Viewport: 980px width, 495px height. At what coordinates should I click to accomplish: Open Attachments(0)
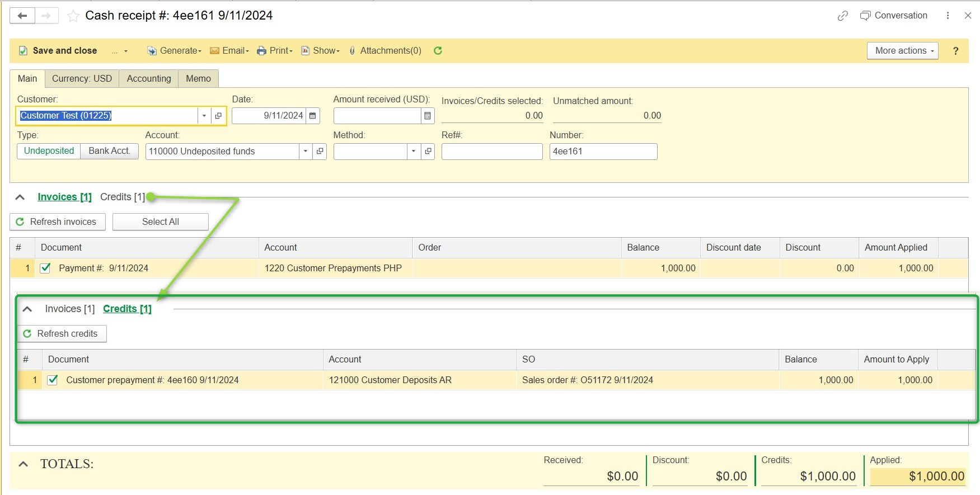click(x=385, y=50)
